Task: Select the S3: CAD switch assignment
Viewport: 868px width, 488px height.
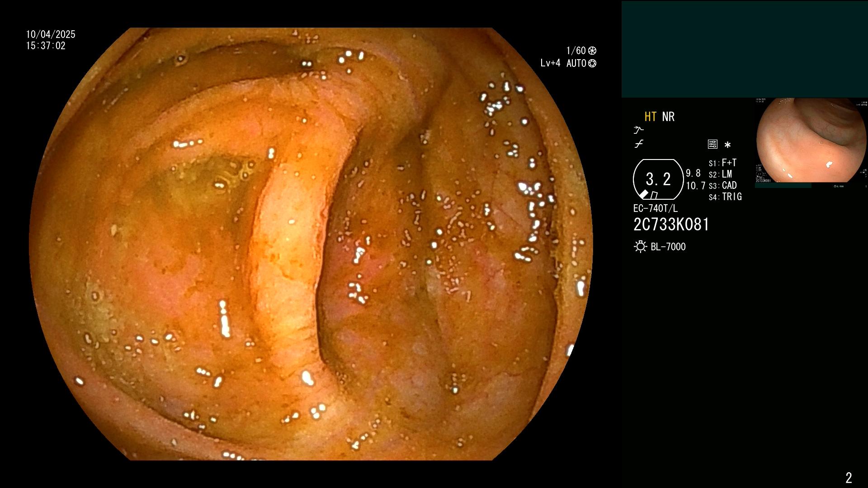Action: click(722, 185)
